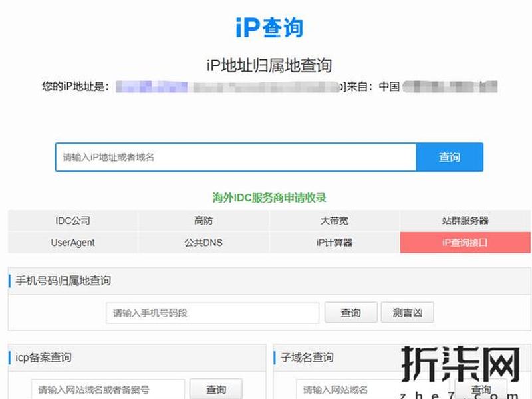Click the 子域名查询 section title
The height and width of the screenshot is (399, 532).
[x=307, y=358]
